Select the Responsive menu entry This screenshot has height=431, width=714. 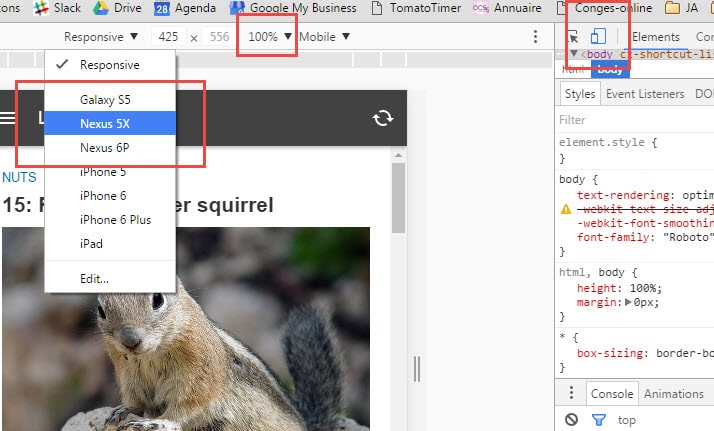(x=110, y=65)
